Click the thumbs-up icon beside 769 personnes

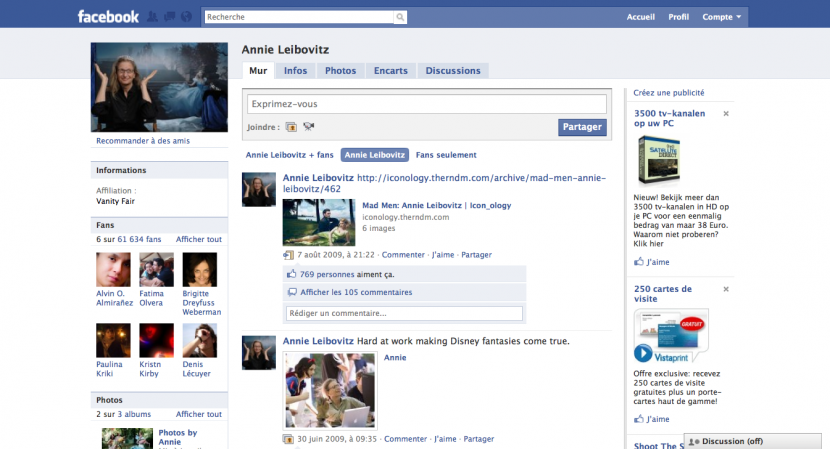(x=292, y=274)
